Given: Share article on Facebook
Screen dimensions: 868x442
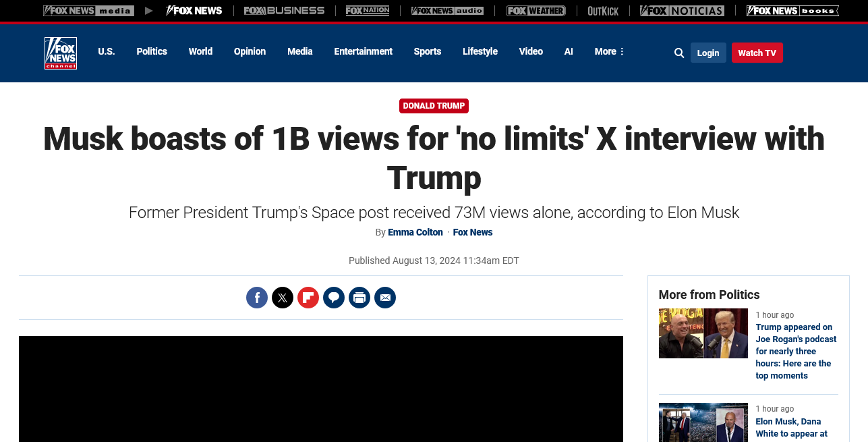Looking at the screenshot, I should point(257,298).
